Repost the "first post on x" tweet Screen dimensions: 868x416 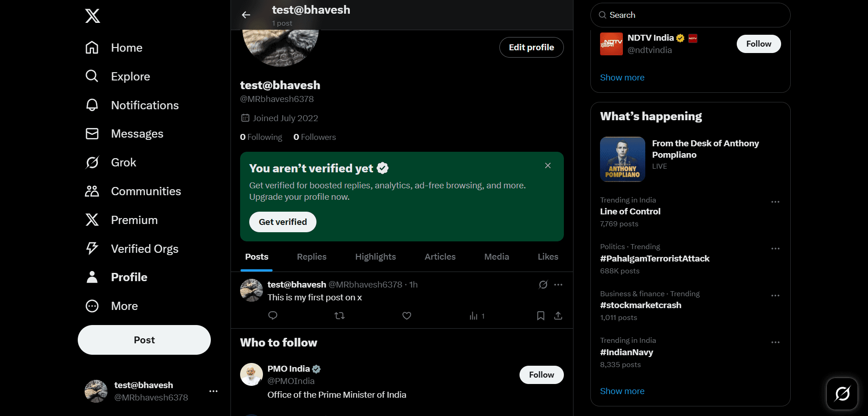[339, 316]
